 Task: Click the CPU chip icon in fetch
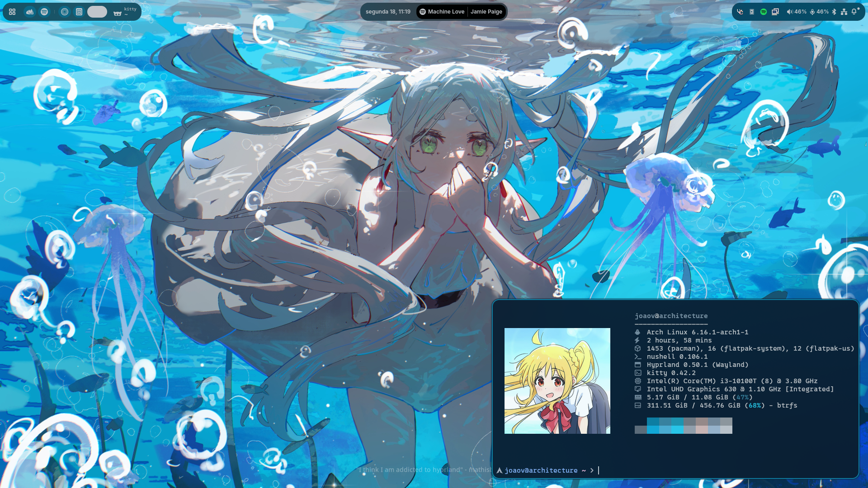click(638, 381)
